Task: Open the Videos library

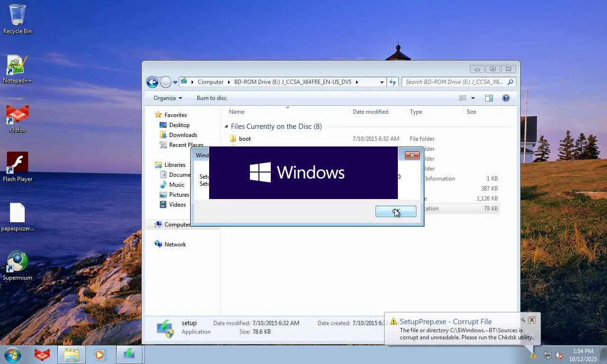Action: pos(178,205)
